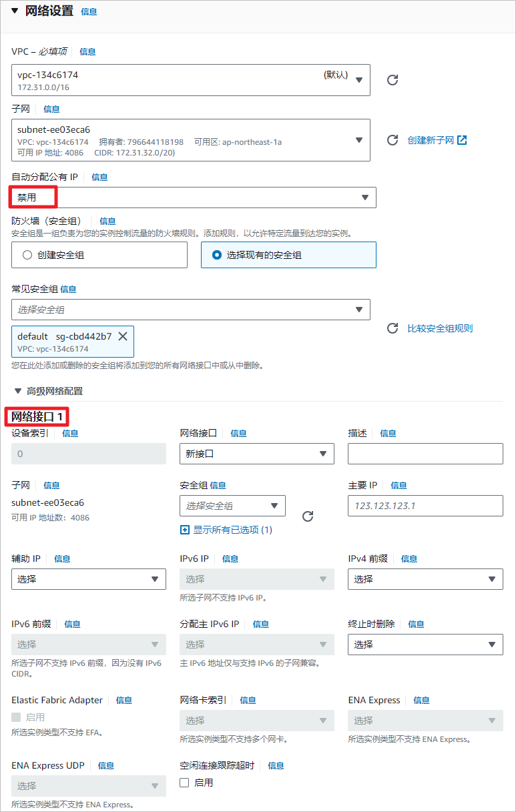This screenshot has height=812, width=516.
Task: Open the 终止时删除 dropdown
Action: tap(425, 645)
